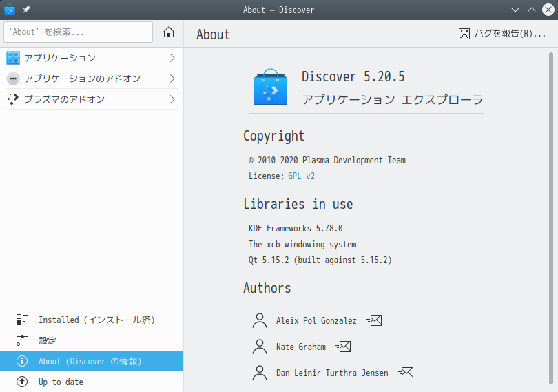Click the Plasma Addons dots icon
Viewport: 558px width, 392px height.
point(13,99)
